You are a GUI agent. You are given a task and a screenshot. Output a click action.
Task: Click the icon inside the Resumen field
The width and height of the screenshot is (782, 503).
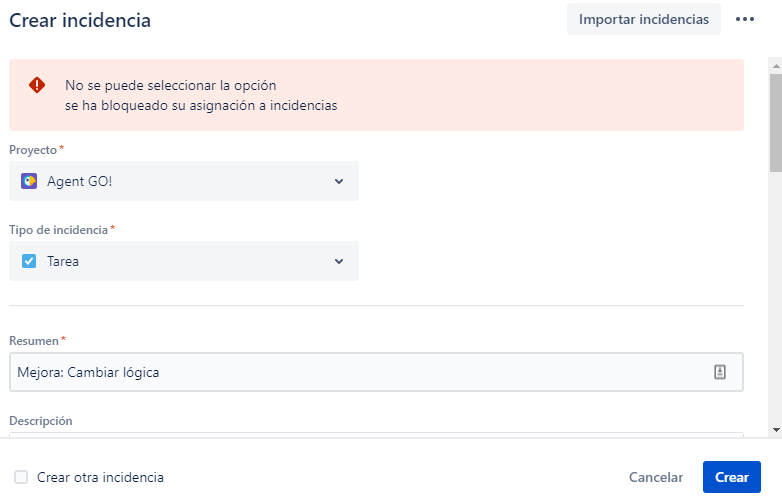tap(719, 372)
